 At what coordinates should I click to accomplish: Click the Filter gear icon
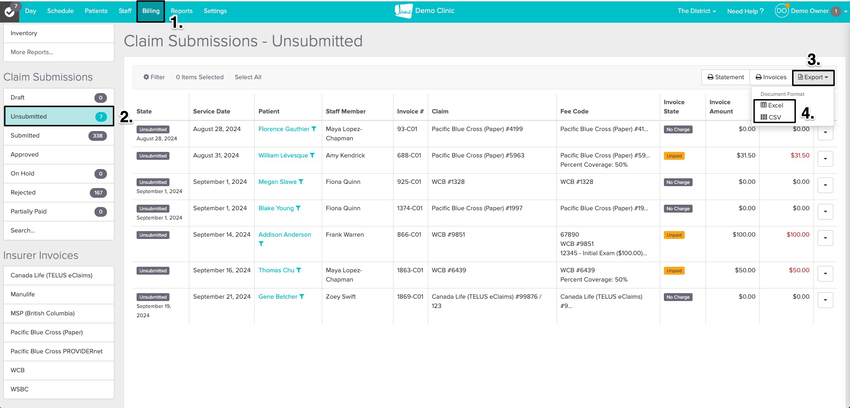coord(146,77)
